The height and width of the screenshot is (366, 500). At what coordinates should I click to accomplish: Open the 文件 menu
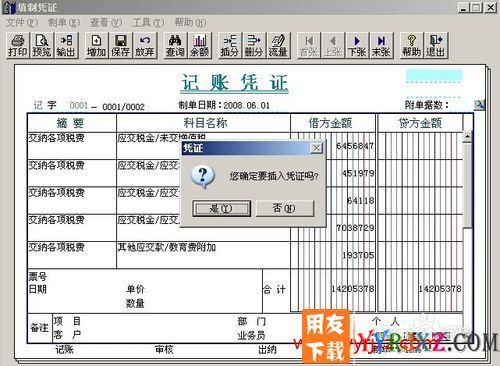pos(22,23)
